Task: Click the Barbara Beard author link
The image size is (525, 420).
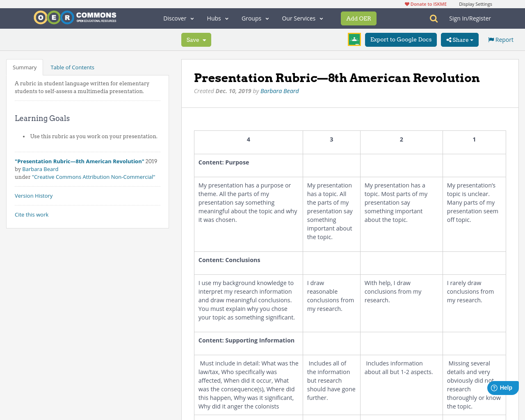Action: click(x=279, y=90)
